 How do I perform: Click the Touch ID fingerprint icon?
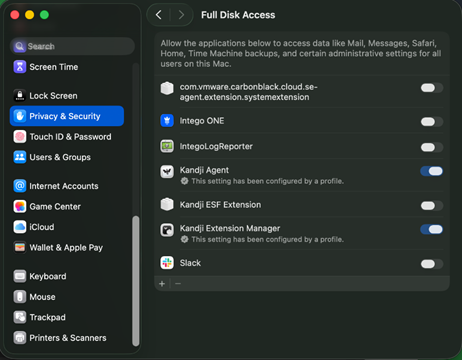tap(20, 137)
